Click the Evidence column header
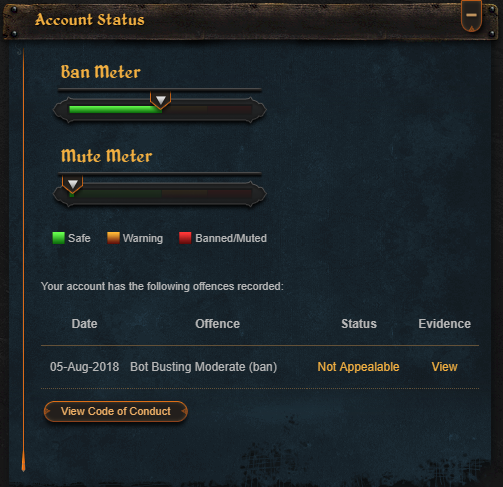 click(x=445, y=324)
